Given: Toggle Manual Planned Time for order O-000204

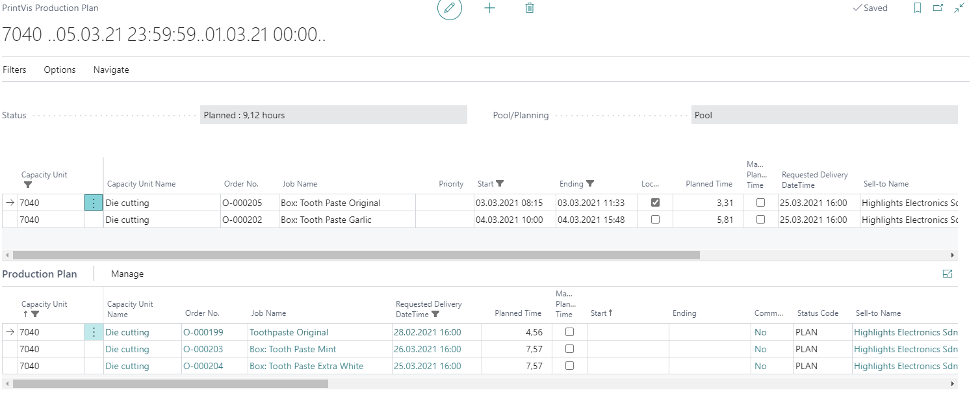Looking at the screenshot, I should pos(569,366).
